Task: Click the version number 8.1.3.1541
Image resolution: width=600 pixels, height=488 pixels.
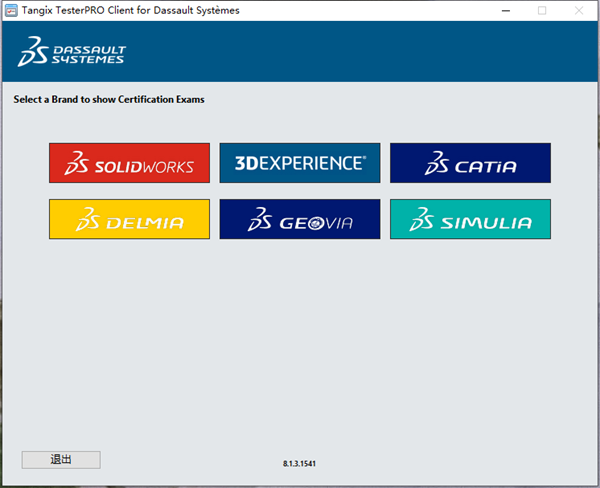Action: [x=300, y=464]
